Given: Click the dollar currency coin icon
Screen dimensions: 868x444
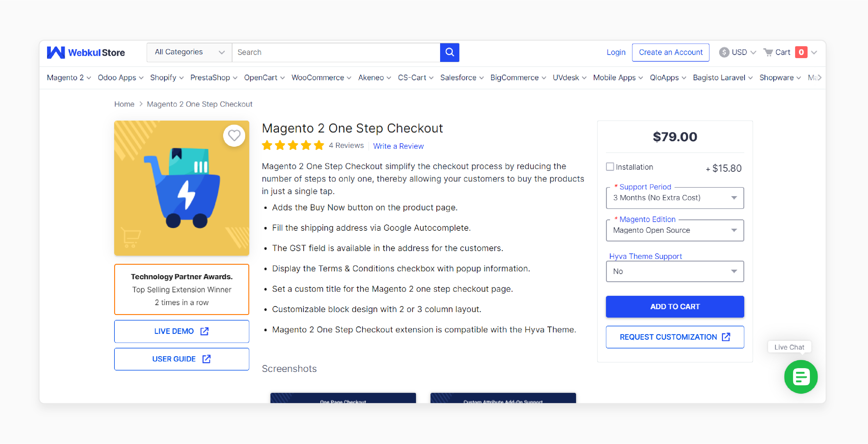Looking at the screenshot, I should [x=724, y=52].
